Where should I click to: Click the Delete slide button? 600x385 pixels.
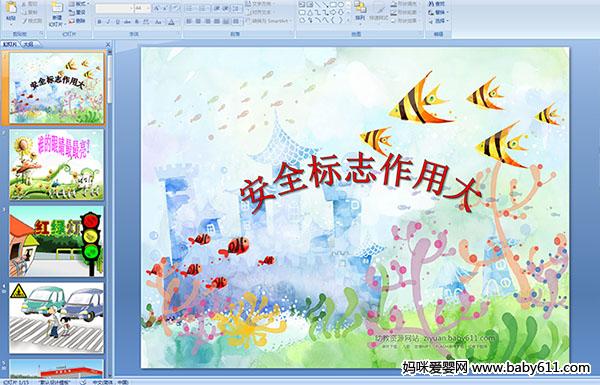pyautogui.click(x=77, y=21)
